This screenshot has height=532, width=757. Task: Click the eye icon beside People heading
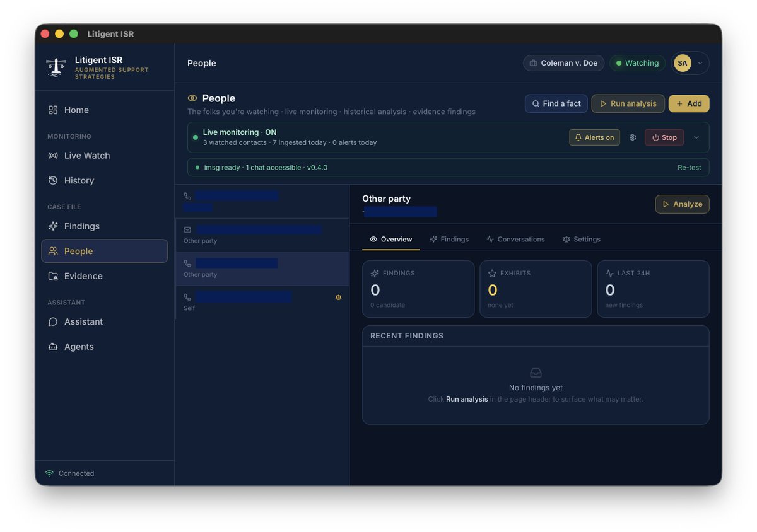click(192, 98)
